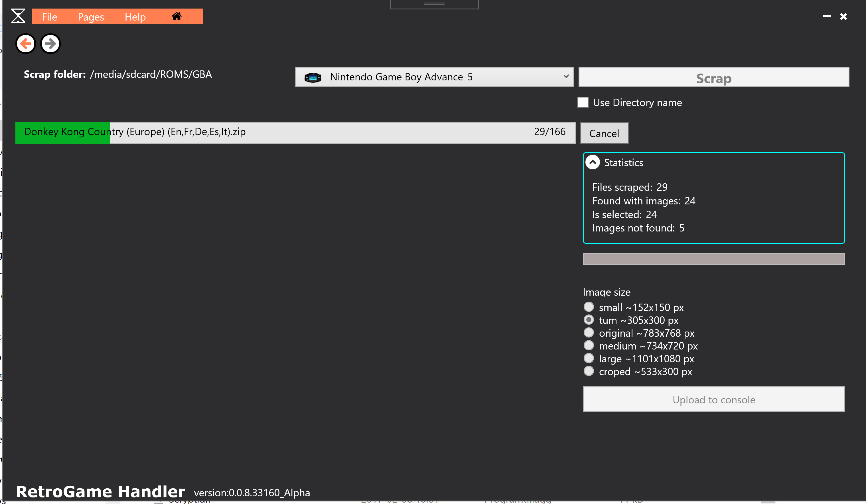Click the Donkey Kong Country progress bar
This screenshot has height=504, width=866.
(x=295, y=133)
